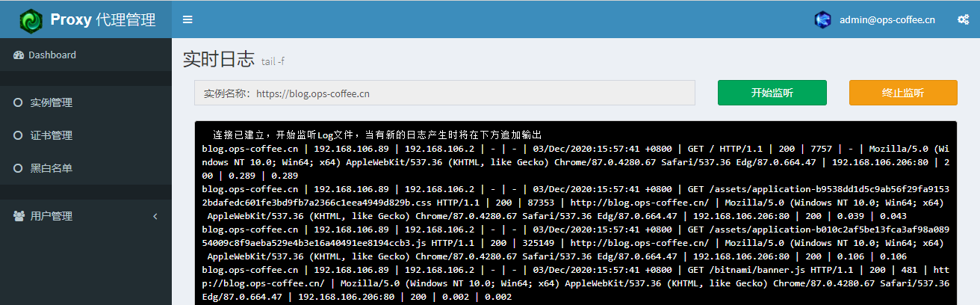This screenshot has height=305, width=980.
Task: Open the 实例管理 menu item
Action: [x=52, y=103]
